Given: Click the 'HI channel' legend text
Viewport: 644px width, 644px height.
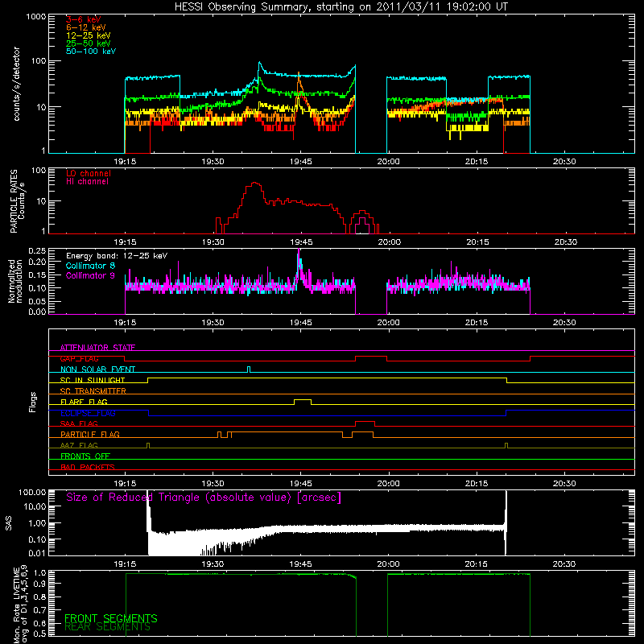Looking at the screenshot, I should [x=87, y=181].
